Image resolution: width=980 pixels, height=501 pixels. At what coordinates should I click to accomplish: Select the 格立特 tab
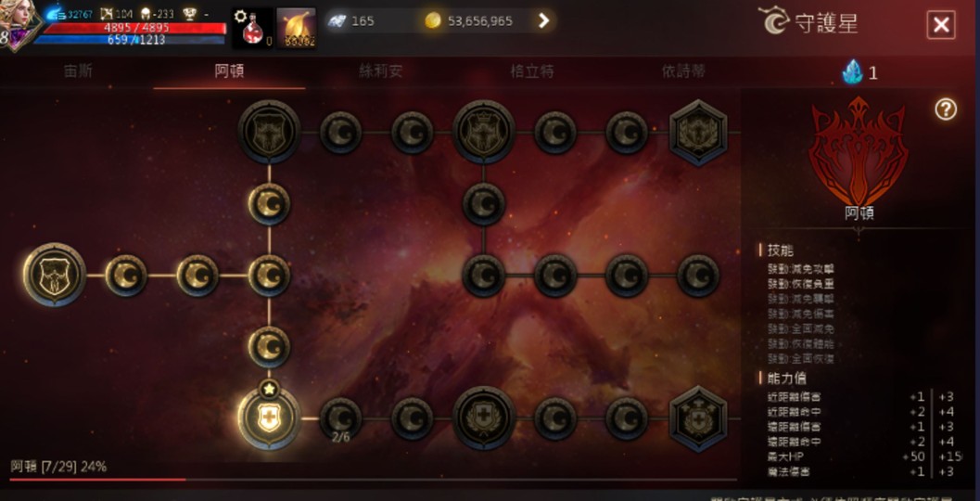coord(532,71)
